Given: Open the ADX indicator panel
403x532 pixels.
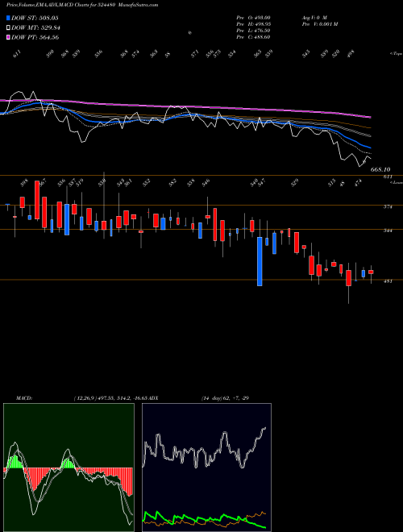Looking at the screenshot, I should (206, 468).
